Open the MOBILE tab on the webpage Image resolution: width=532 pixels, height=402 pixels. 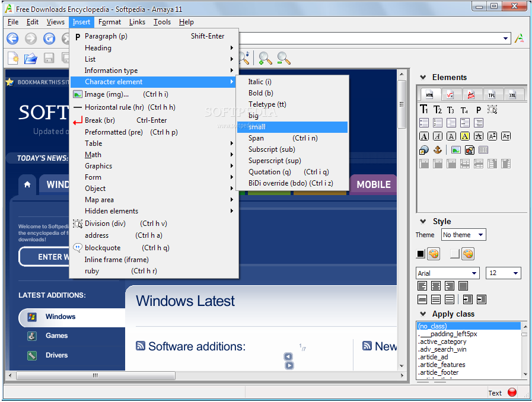pyautogui.click(x=373, y=184)
